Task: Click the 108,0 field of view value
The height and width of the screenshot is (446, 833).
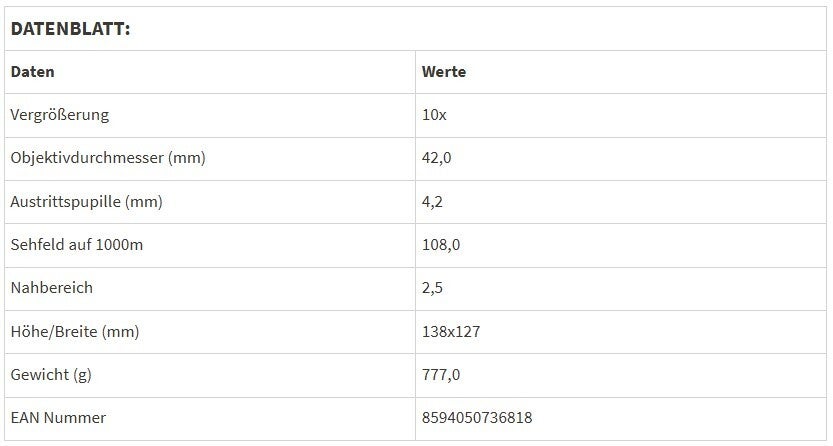Action: pos(441,245)
